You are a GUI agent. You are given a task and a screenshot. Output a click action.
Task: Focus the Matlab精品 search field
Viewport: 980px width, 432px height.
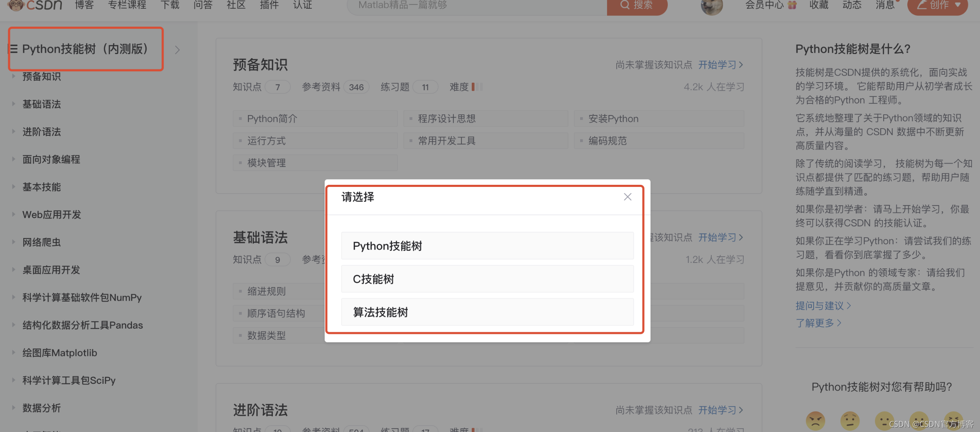coord(477,6)
